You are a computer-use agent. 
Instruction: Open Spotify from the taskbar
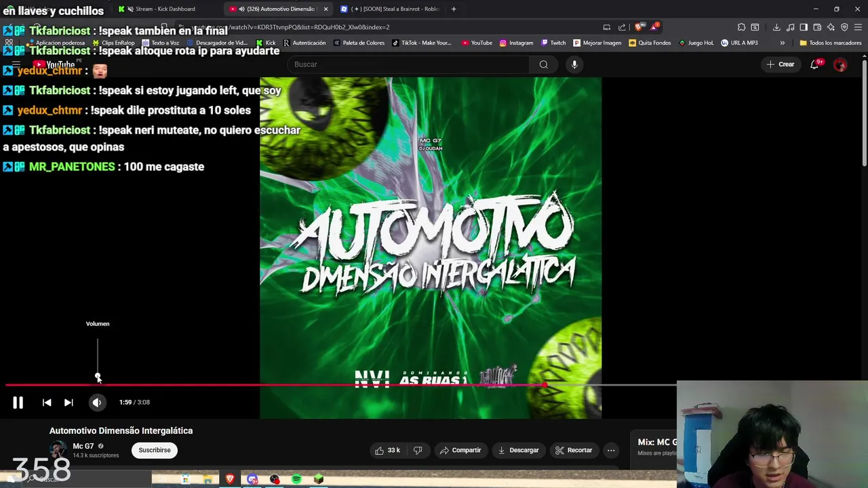point(296,479)
